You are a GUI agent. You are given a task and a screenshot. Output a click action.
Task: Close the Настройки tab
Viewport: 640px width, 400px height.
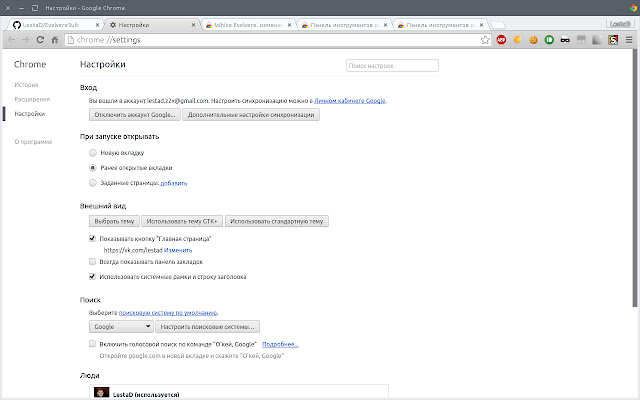point(193,25)
